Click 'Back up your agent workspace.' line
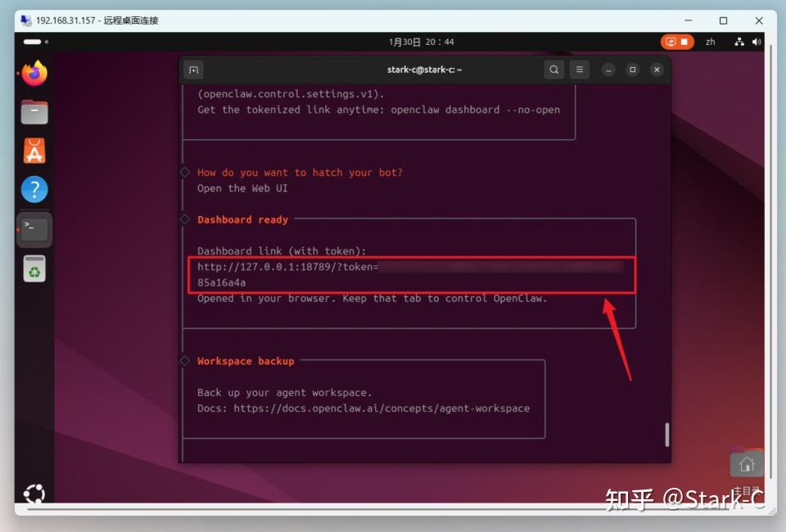This screenshot has height=532, width=786. (x=284, y=393)
